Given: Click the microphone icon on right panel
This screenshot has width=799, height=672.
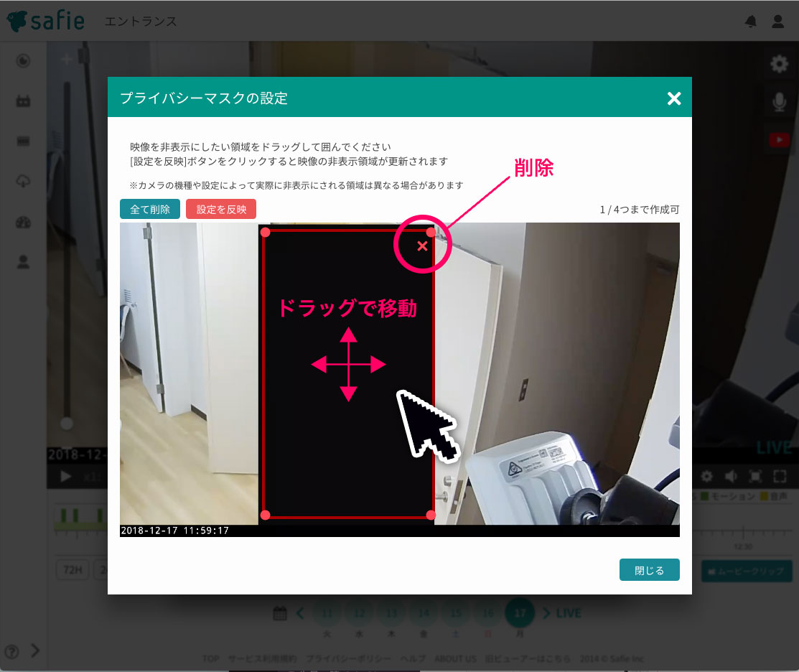Looking at the screenshot, I should click(779, 102).
